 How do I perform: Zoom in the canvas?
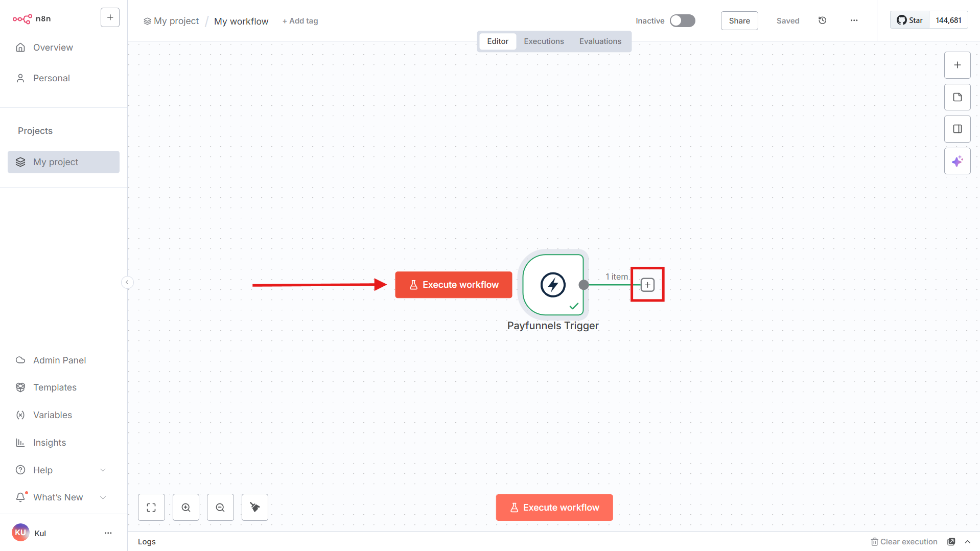pos(186,508)
